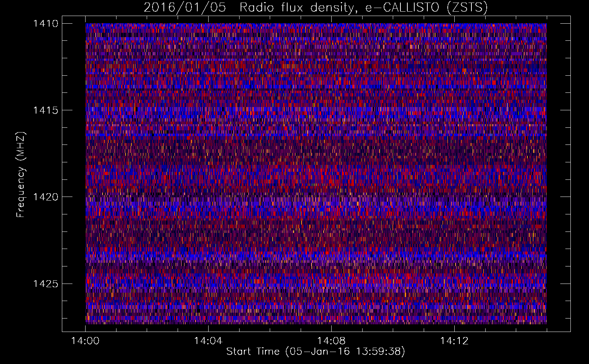The height and width of the screenshot is (364, 589).
Task: Click the 14:08 time tick label
Action: tap(331, 341)
